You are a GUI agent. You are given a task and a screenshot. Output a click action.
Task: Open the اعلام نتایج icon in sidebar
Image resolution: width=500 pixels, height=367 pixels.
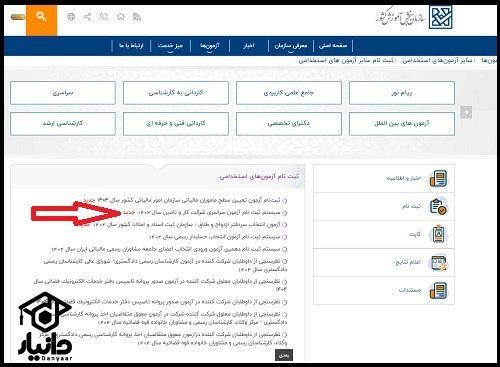(x=439, y=263)
